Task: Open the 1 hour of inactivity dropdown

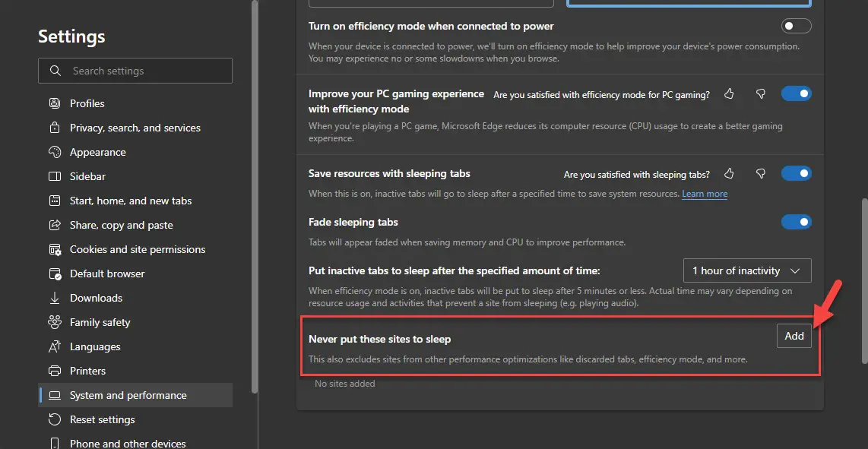Action: click(747, 270)
